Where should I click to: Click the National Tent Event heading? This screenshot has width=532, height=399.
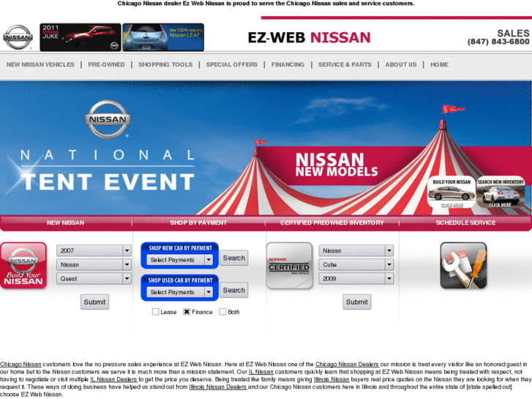108,169
